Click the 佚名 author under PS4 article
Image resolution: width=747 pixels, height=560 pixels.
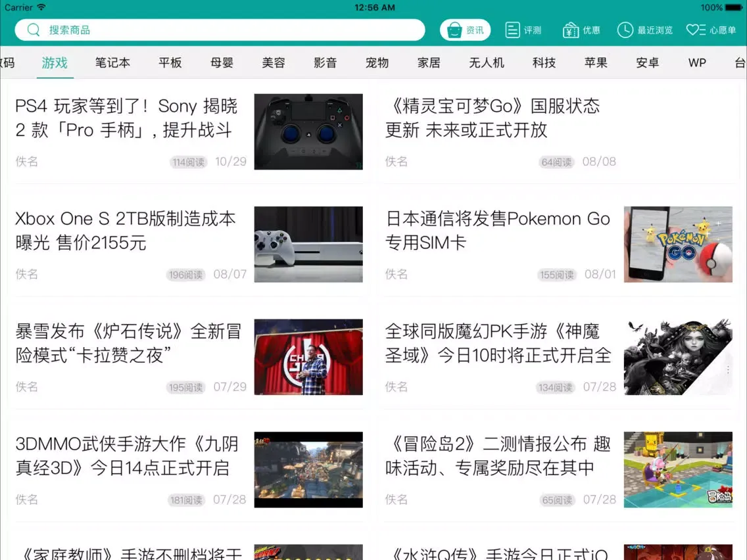pos(27,162)
